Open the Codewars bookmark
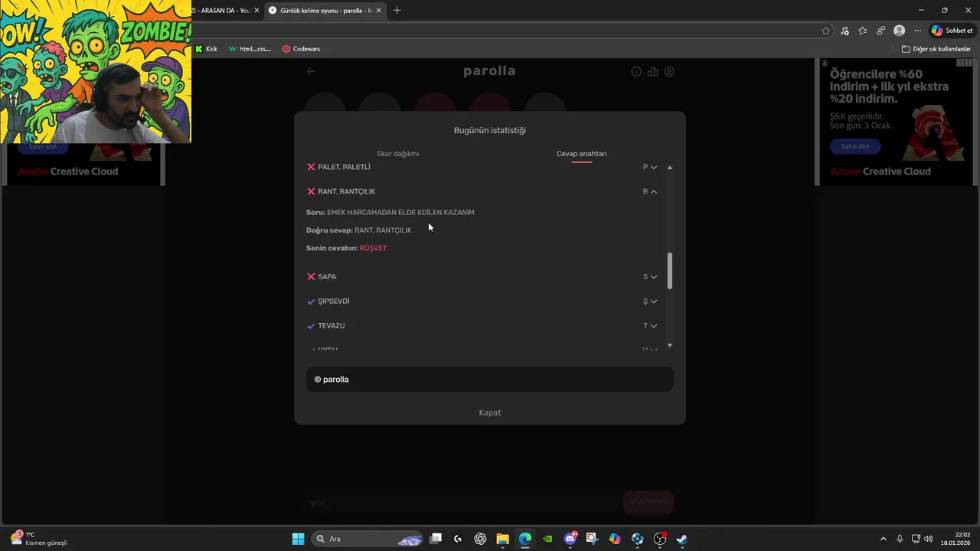The width and height of the screenshot is (980, 551). click(x=301, y=49)
